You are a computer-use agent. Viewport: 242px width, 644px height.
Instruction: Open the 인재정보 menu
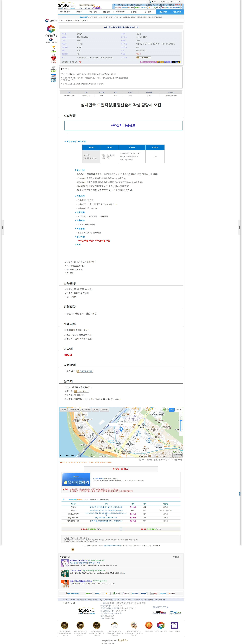tap(79, 12)
